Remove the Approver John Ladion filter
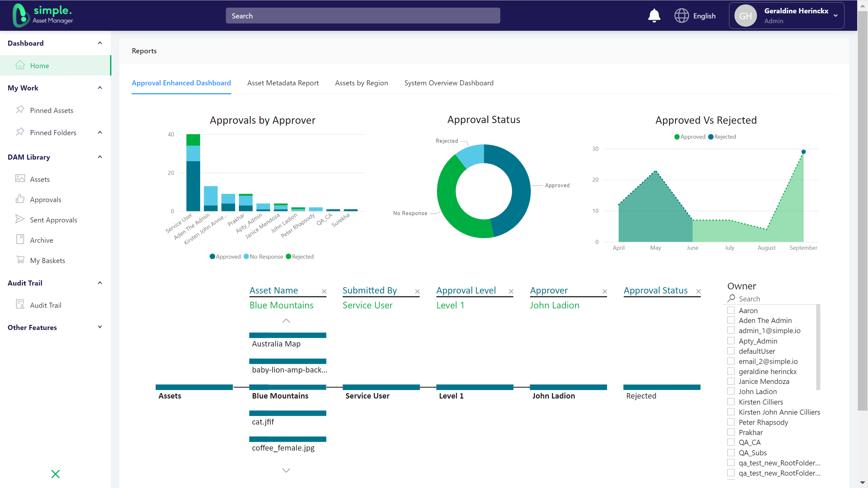 click(x=604, y=291)
